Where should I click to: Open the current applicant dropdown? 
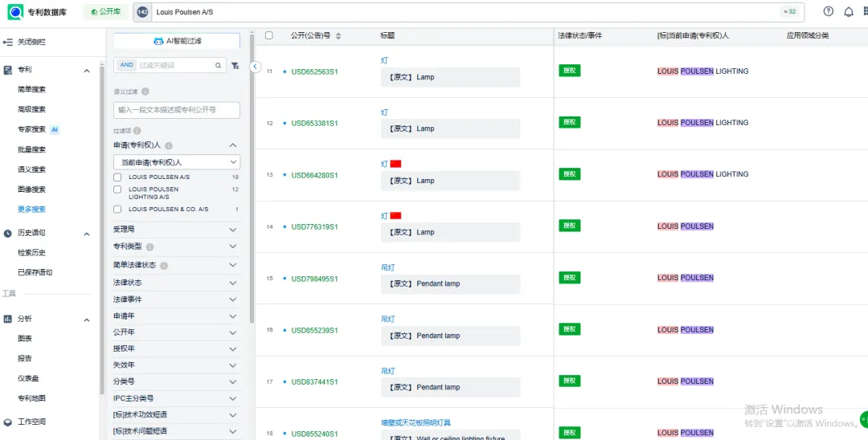[177, 162]
